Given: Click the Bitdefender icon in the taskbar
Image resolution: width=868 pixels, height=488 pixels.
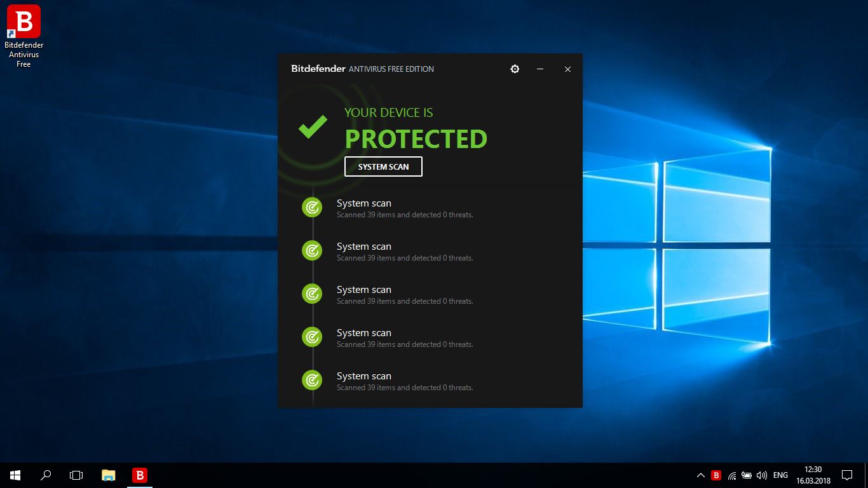Looking at the screenshot, I should (x=139, y=475).
